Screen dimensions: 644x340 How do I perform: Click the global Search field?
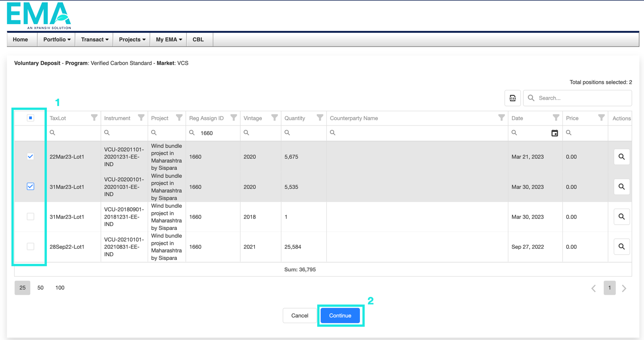tap(582, 98)
